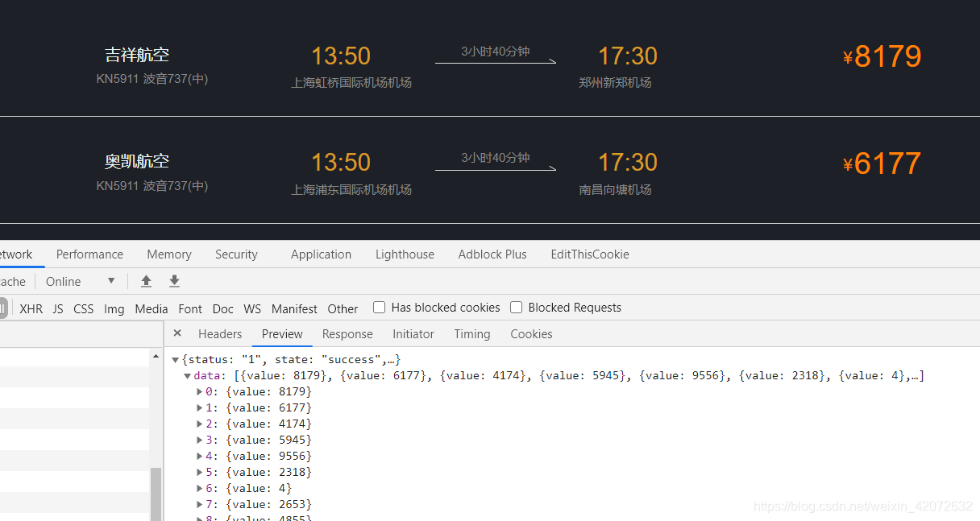Open the Lighthouse panel tab

pyautogui.click(x=405, y=254)
